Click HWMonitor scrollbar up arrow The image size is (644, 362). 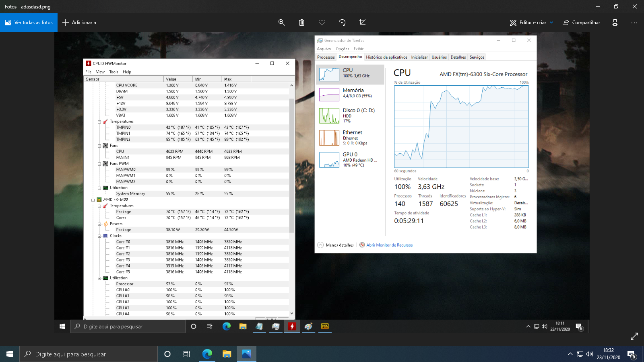291,85
